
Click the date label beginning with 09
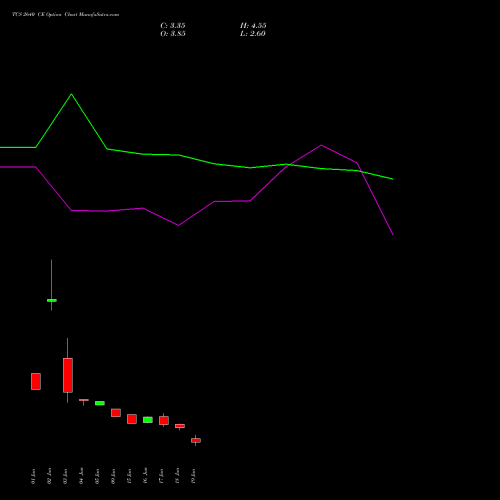[x=113, y=476]
